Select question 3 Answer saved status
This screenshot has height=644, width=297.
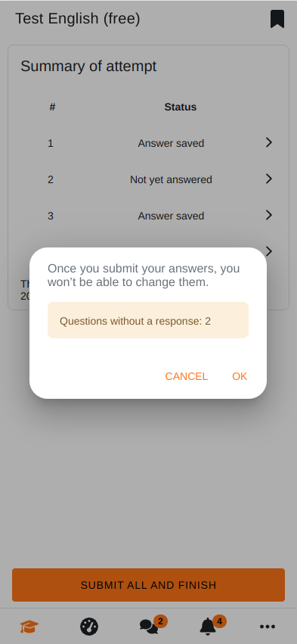point(171,216)
